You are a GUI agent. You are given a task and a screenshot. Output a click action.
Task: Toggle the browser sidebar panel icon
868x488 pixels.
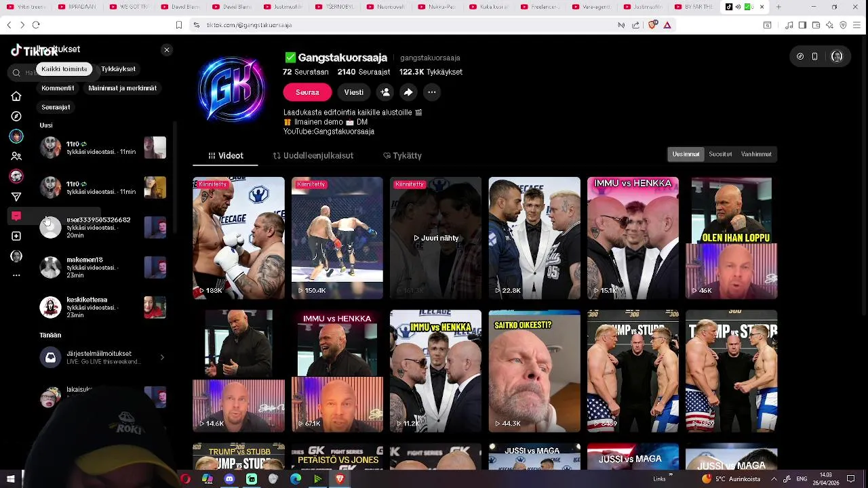click(x=802, y=25)
